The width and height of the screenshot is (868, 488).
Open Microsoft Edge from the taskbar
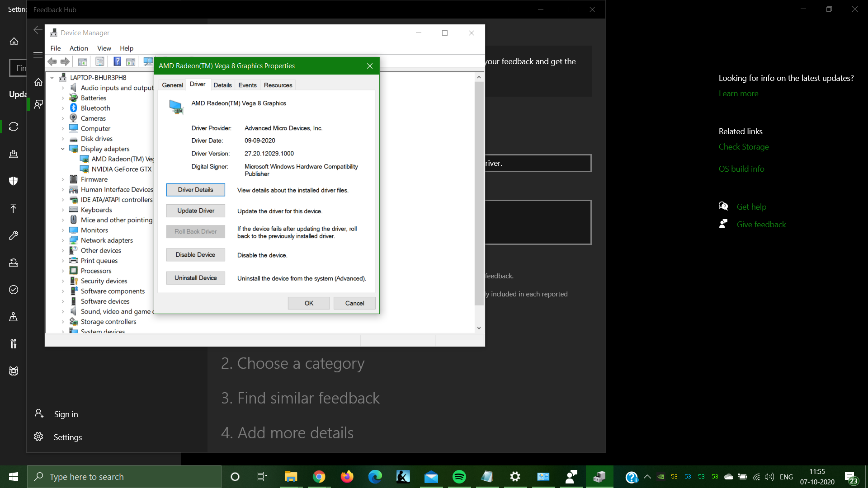[375, 477]
